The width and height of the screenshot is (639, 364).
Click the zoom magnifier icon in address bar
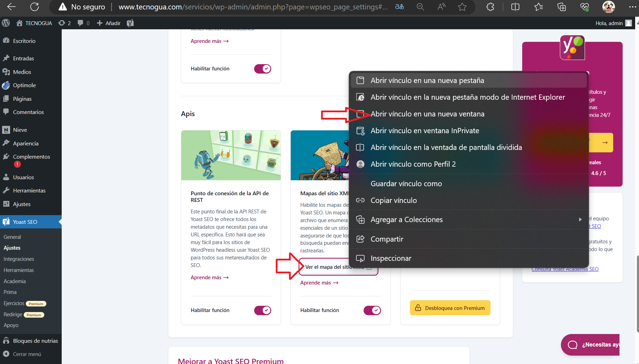[420, 7]
